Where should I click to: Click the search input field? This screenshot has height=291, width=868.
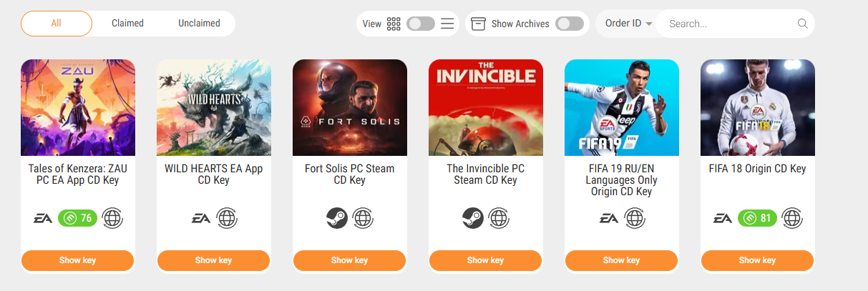(x=730, y=24)
